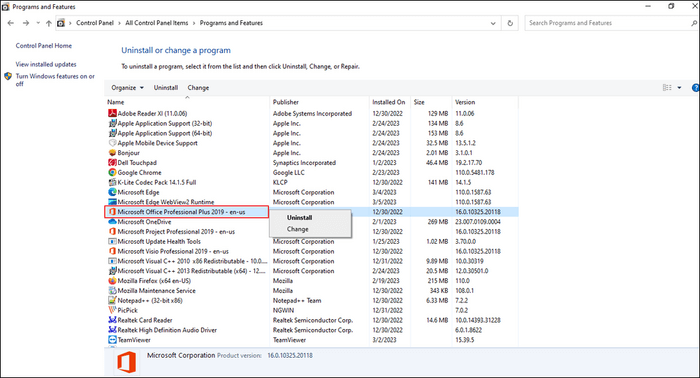
Task: Open the view options dropdown arrow
Action: point(679,88)
